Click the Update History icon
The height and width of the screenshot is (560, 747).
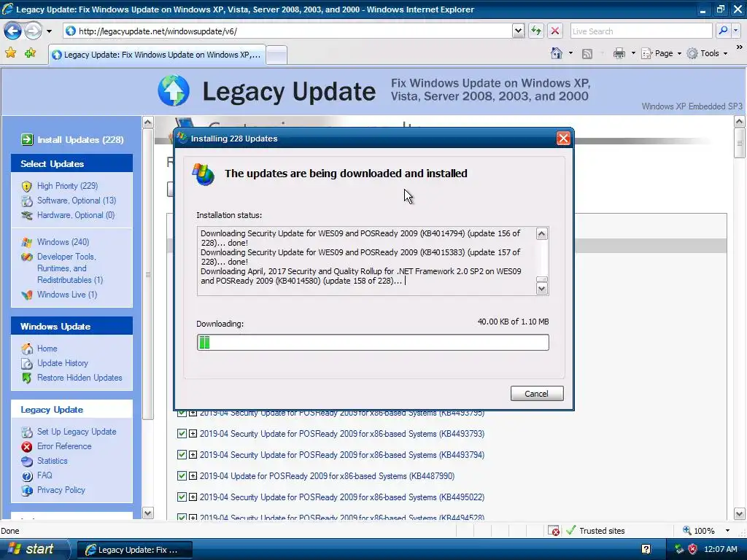pos(27,363)
